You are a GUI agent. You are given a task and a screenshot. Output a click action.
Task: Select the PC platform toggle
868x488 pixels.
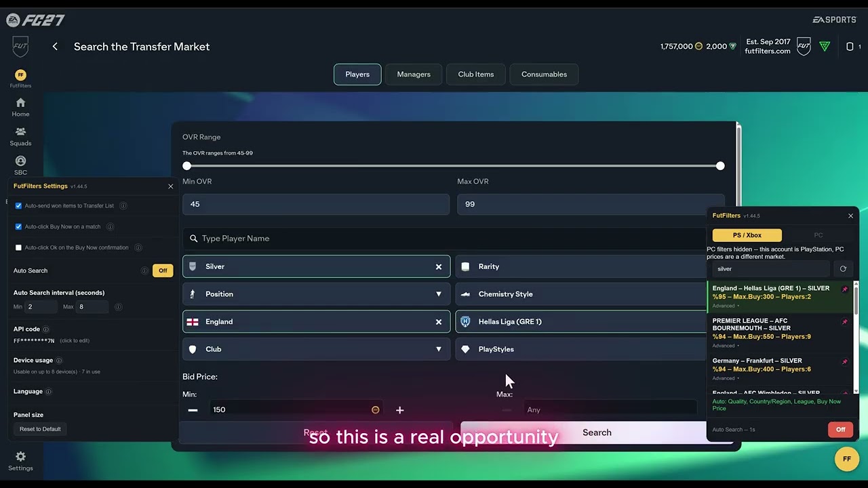(818, 235)
